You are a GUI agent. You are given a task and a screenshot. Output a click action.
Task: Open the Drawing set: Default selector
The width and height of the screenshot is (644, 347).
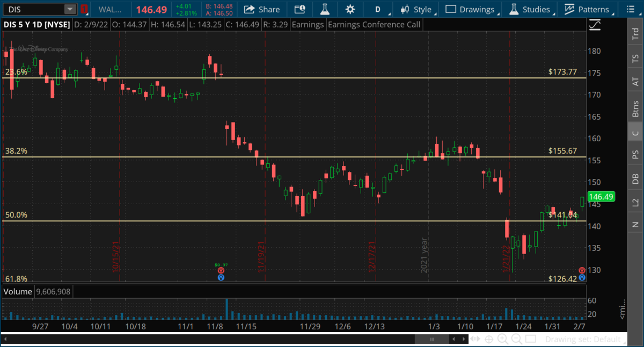click(x=586, y=339)
